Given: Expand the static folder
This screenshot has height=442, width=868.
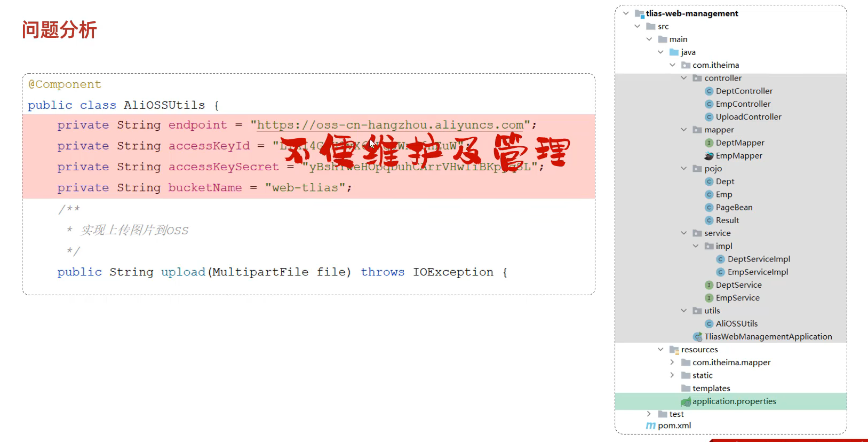Looking at the screenshot, I should (x=672, y=375).
